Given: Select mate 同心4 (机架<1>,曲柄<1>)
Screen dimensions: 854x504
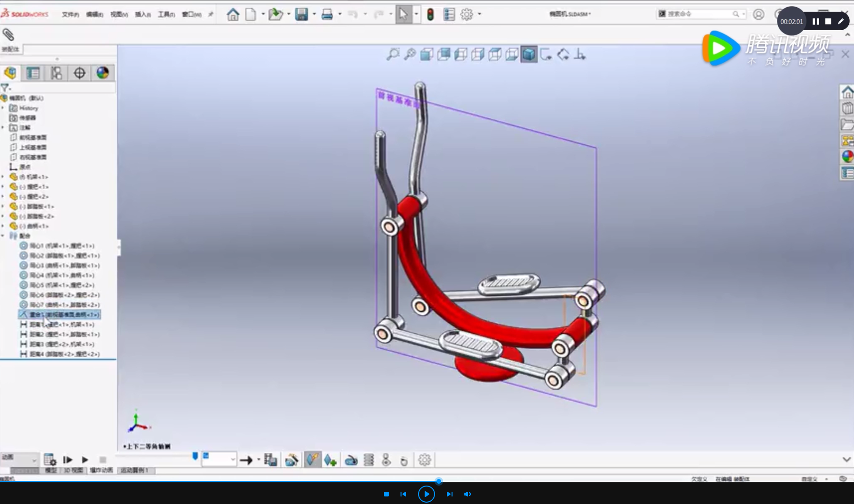Looking at the screenshot, I should 57,276.
